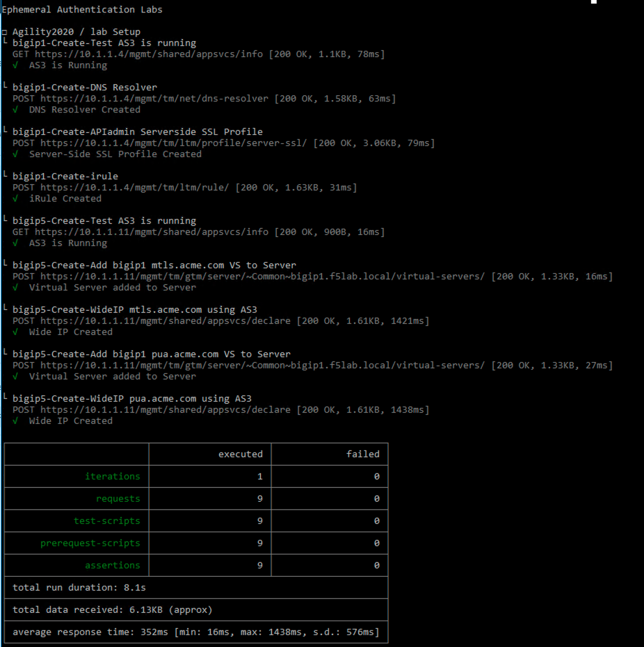Click the declare POST line with 1438ms
Screen dimensions: 644x647
(x=221, y=410)
